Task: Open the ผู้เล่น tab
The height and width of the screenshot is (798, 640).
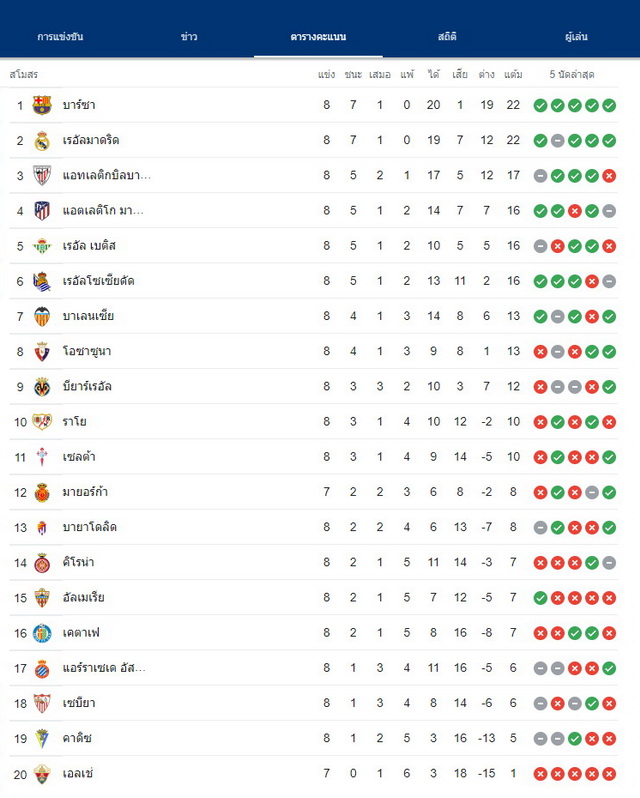Action: pos(576,37)
